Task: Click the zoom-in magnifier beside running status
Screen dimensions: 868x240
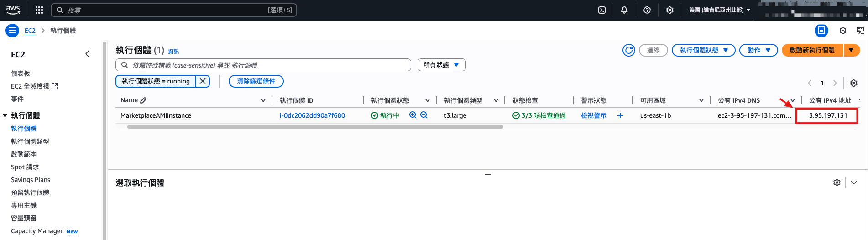Action: [x=413, y=115]
